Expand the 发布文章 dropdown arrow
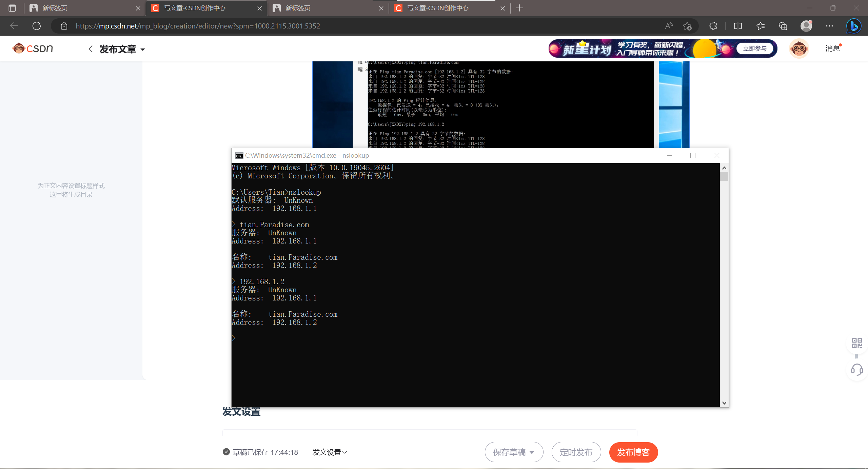 coord(143,50)
